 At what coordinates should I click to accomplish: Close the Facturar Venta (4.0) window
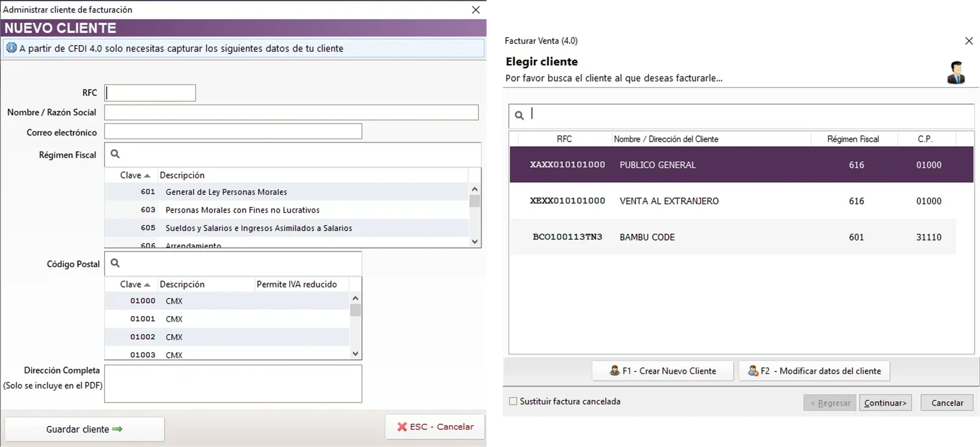coord(969,41)
